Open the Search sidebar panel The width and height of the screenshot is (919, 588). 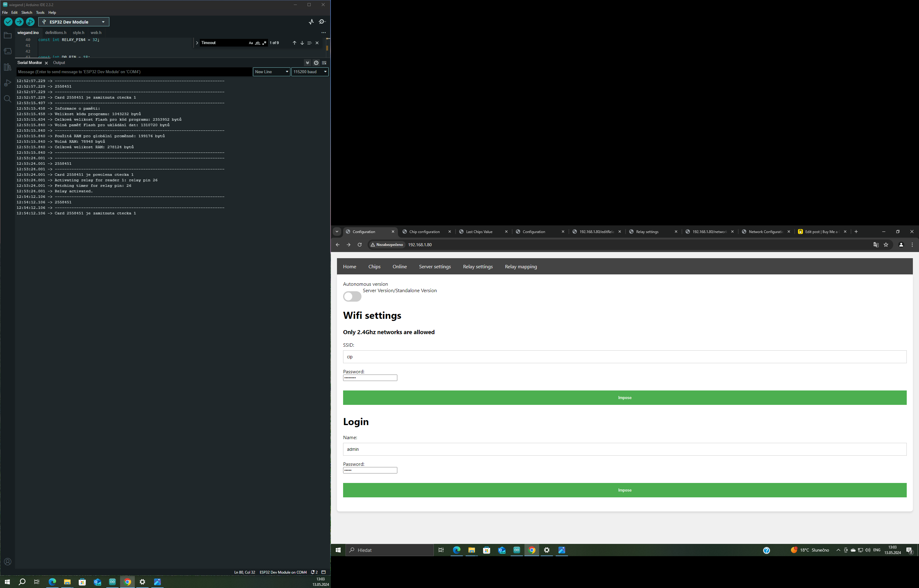(7, 99)
